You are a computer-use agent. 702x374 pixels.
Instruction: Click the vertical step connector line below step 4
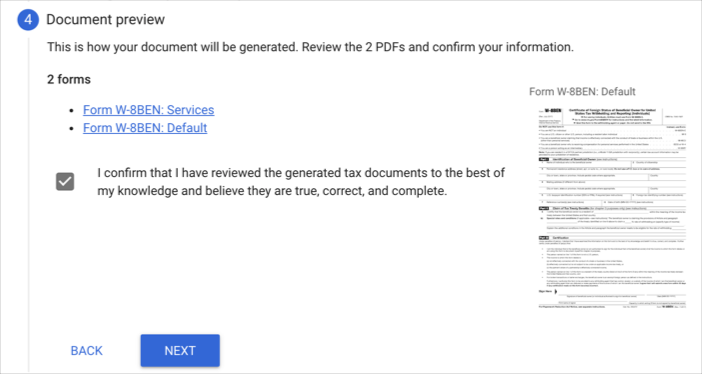[x=29, y=204]
